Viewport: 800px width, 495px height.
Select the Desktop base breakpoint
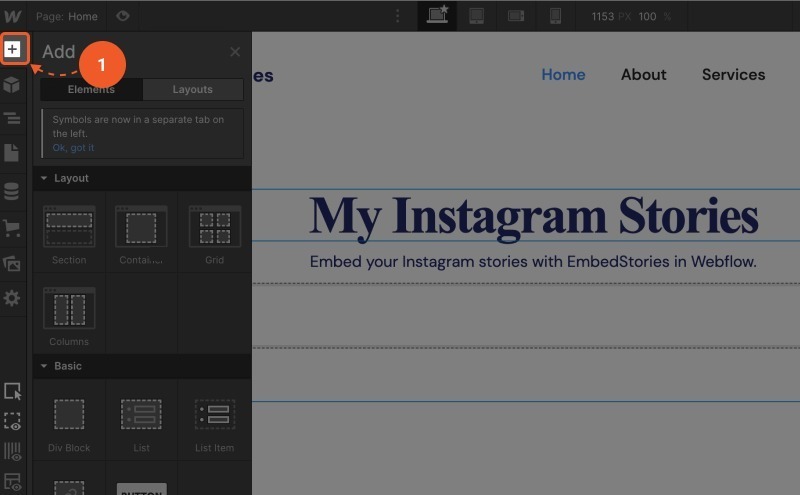[437, 16]
